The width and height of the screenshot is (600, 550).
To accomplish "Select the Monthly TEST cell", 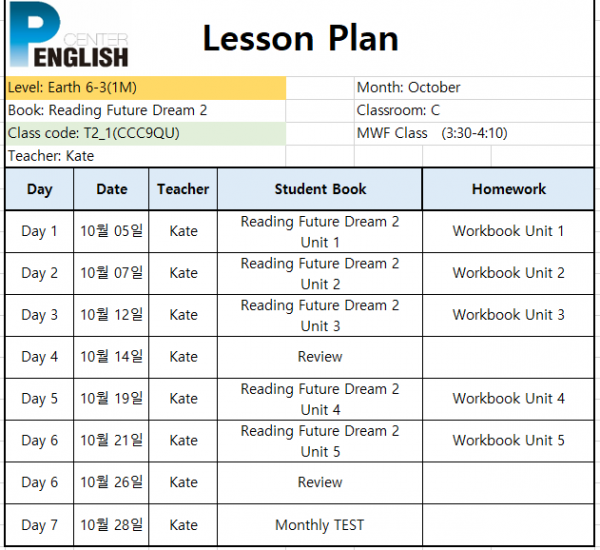I will pos(320,525).
